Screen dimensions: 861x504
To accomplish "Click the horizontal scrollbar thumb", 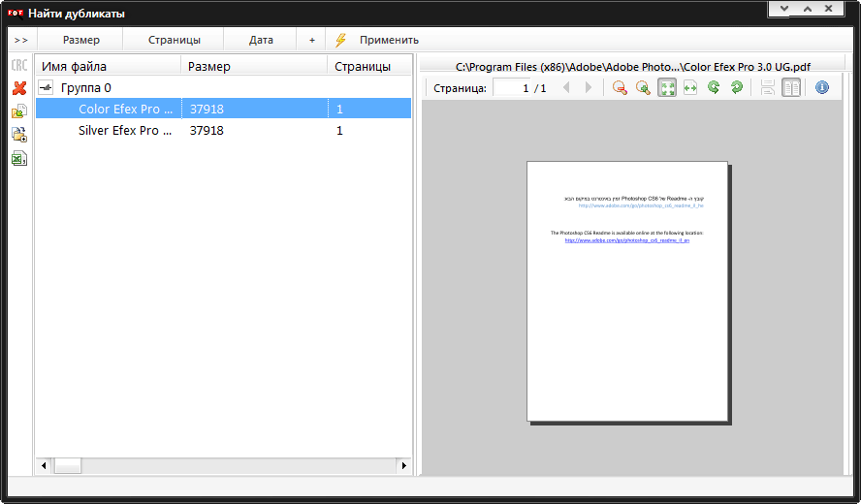I will tap(68, 465).
